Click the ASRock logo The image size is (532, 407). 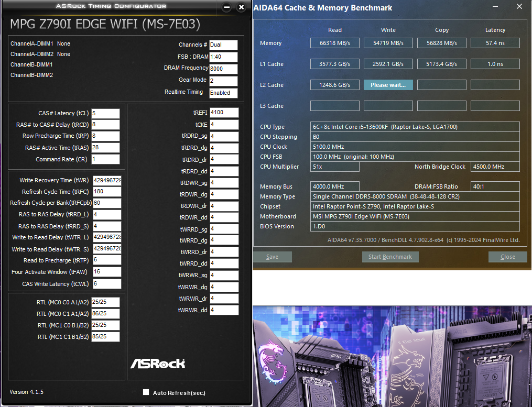158,364
